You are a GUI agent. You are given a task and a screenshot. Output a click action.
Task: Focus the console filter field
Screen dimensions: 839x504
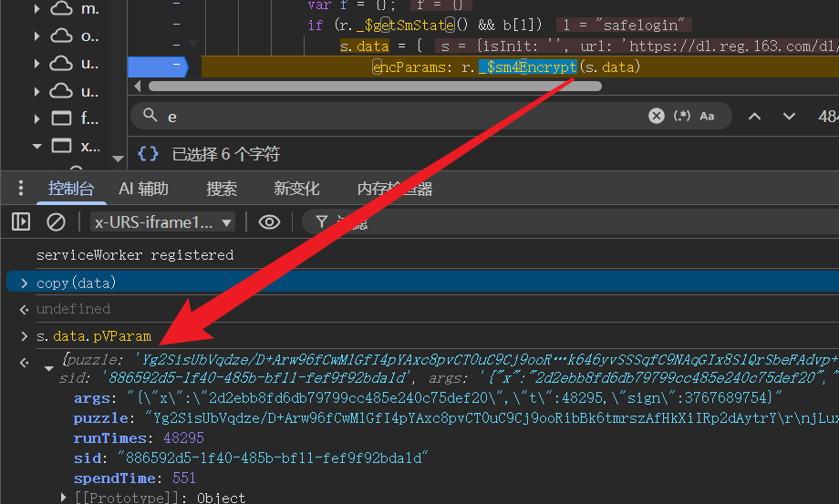(x=570, y=221)
